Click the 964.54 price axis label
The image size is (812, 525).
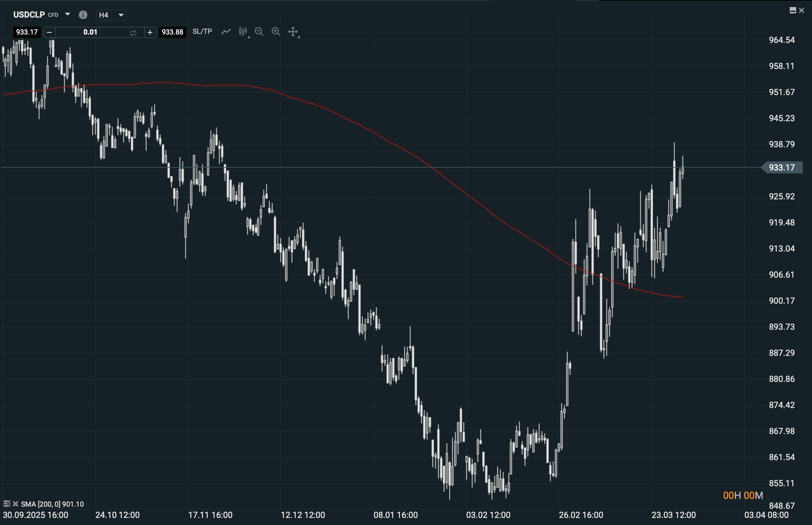click(x=782, y=40)
